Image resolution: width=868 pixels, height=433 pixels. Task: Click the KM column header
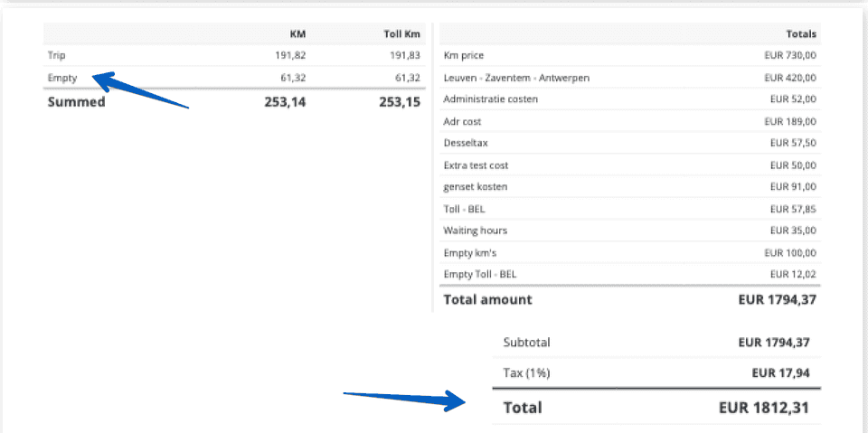pyautogui.click(x=297, y=34)
